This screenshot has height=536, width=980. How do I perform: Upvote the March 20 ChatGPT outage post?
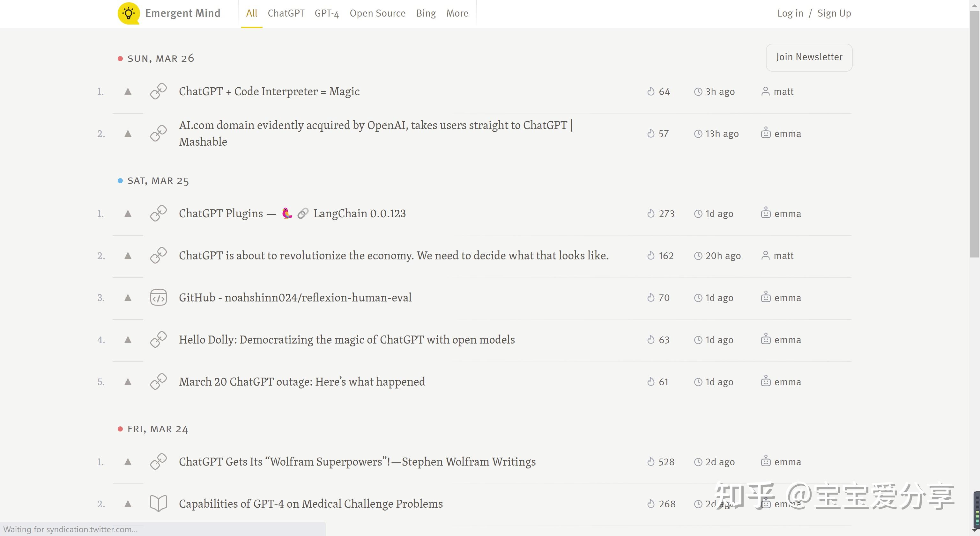pyautogui.click(x=128, y=382)
